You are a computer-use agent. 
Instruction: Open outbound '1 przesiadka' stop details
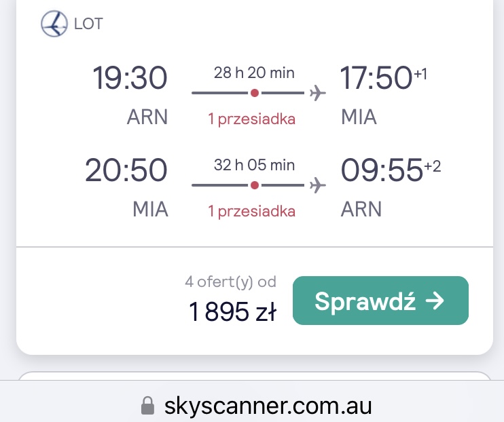coord(252,119)
